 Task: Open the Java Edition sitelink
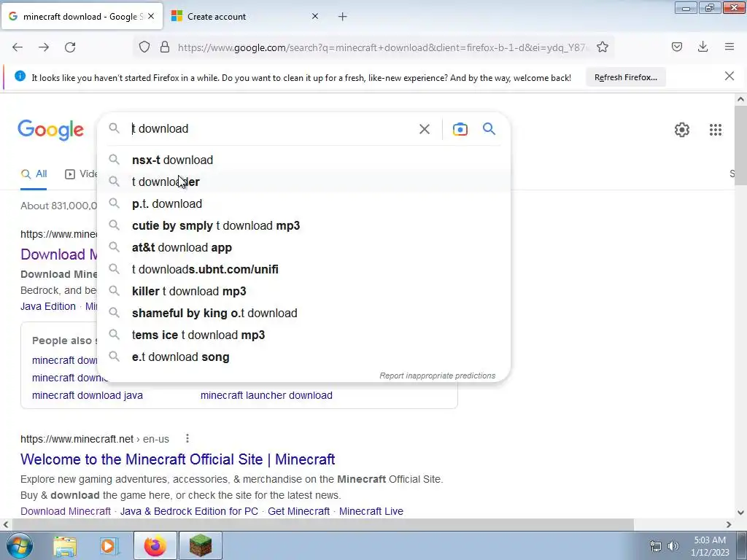point(48,306)
